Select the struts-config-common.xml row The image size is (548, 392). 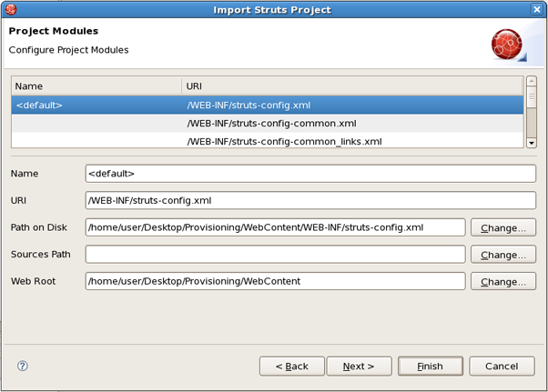click(x=268, y=123)
